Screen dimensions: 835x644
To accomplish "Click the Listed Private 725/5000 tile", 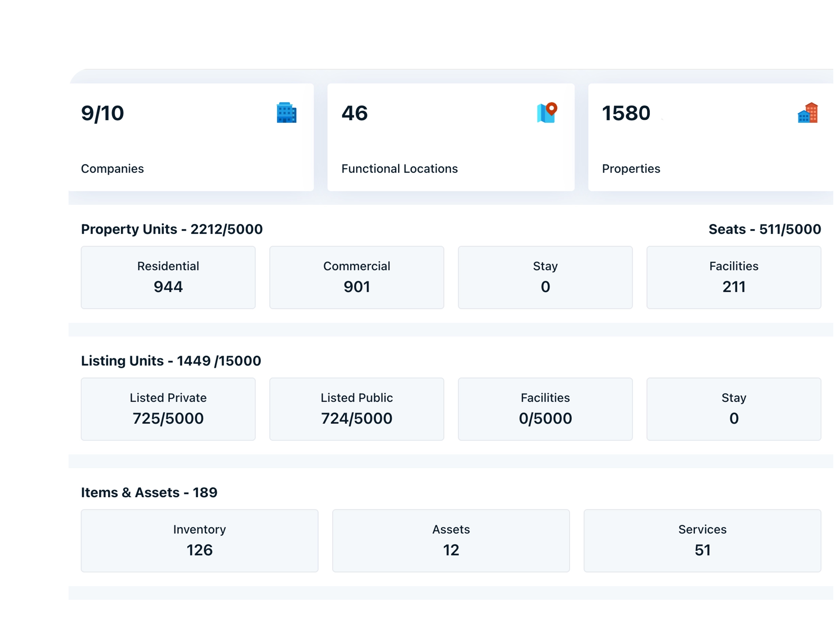I will pos(168,409).
